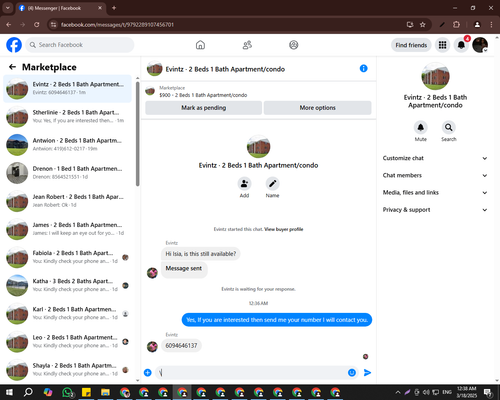Focus the Search Facebook field

coord(80,45)
